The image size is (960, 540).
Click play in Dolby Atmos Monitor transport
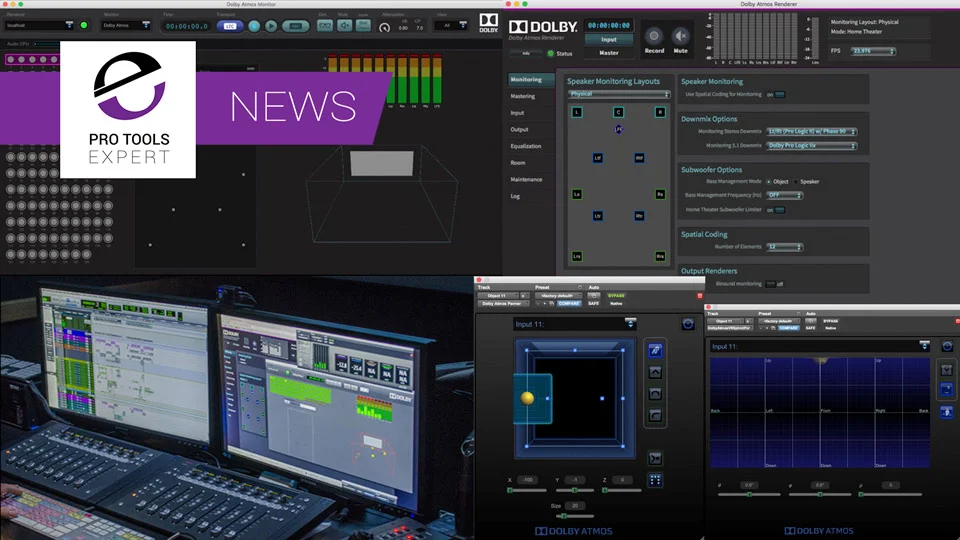[271, 26]
